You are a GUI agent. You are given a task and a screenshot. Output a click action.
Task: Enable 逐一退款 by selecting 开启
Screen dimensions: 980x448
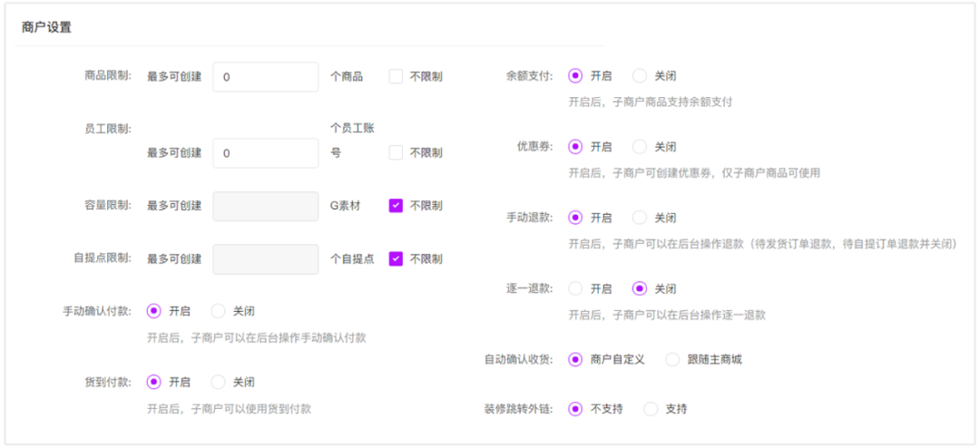click(x=575, y=288)
